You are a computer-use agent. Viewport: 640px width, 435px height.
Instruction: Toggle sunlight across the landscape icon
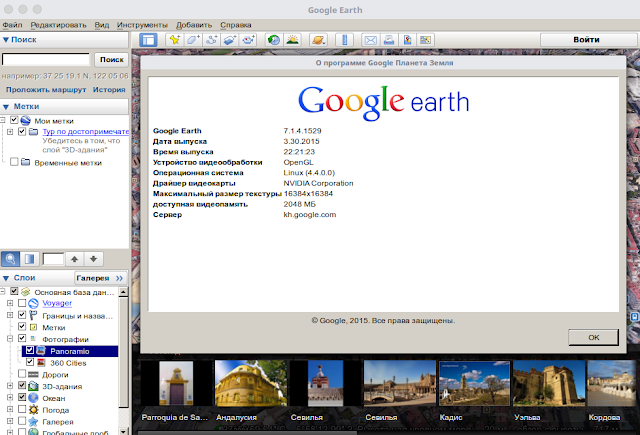click(293, 40)
